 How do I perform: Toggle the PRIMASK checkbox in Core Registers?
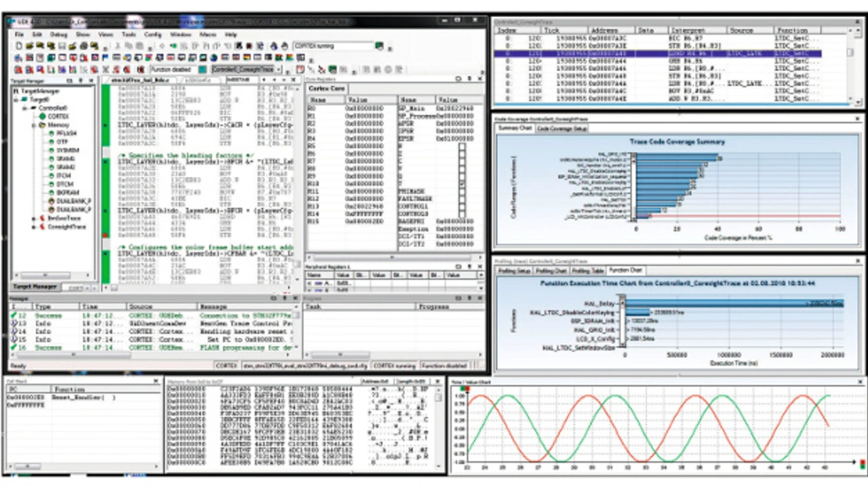pos(462,192)
